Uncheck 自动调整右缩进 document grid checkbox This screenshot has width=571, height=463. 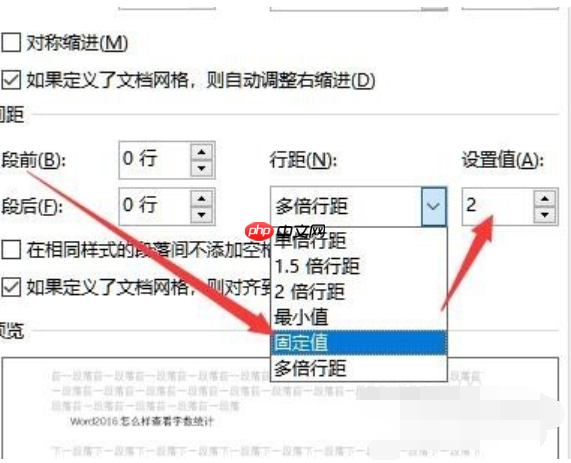(11, 79)
